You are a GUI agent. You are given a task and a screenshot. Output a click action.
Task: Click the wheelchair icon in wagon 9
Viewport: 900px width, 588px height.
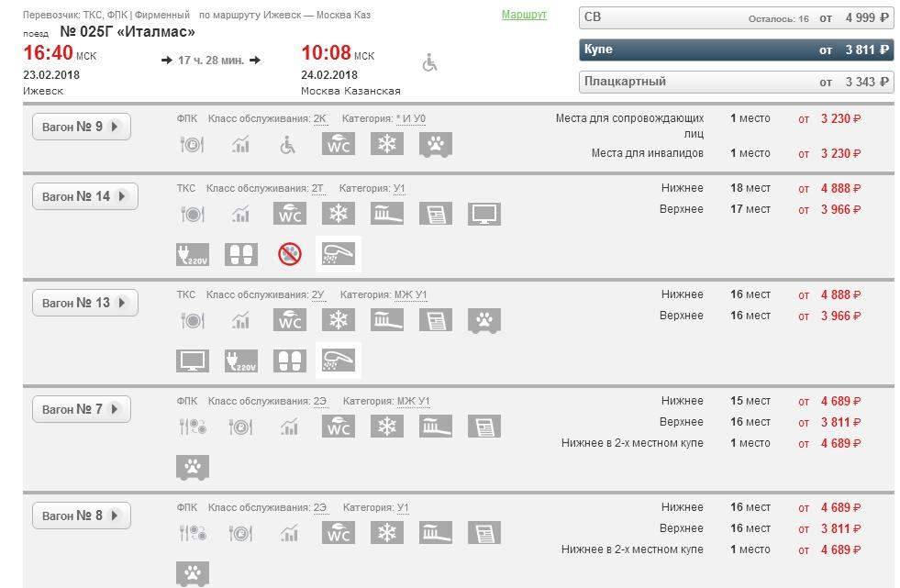pyautogui.click(x=287, y=145)
